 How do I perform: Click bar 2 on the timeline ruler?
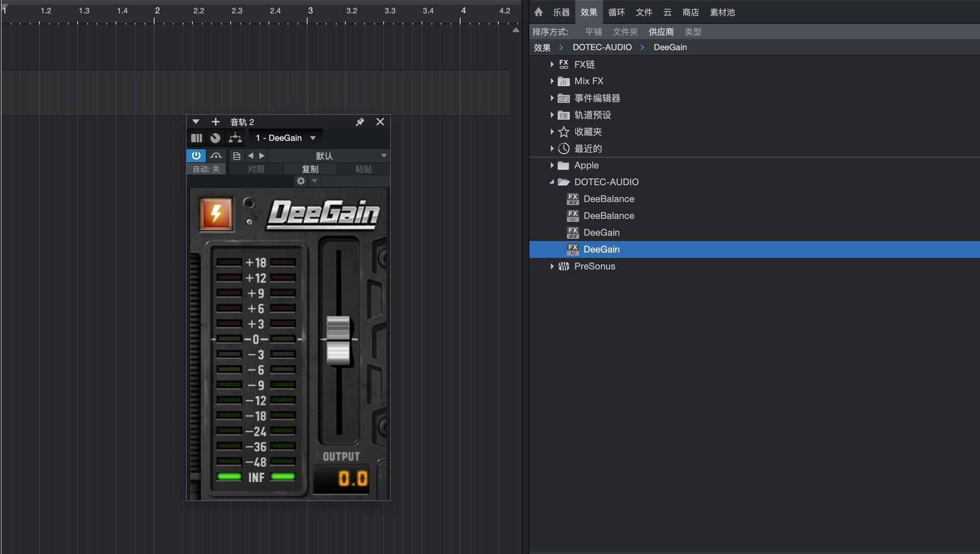pos(157,11)
